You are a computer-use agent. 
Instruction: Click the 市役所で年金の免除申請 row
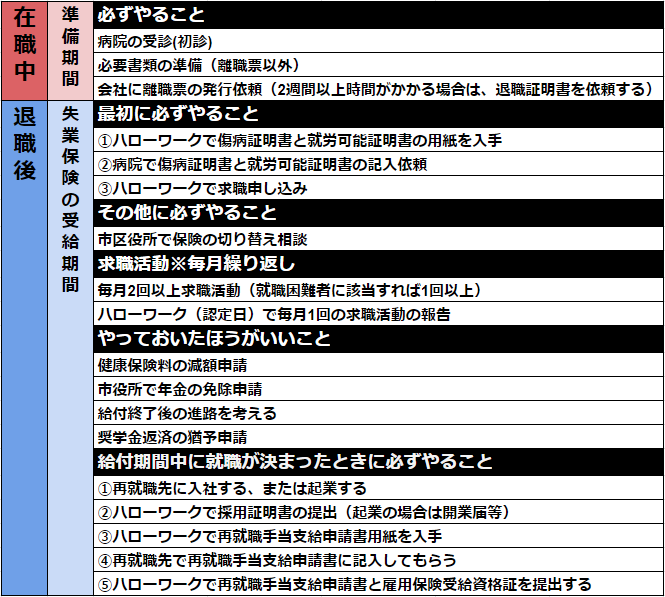point(378,389)
